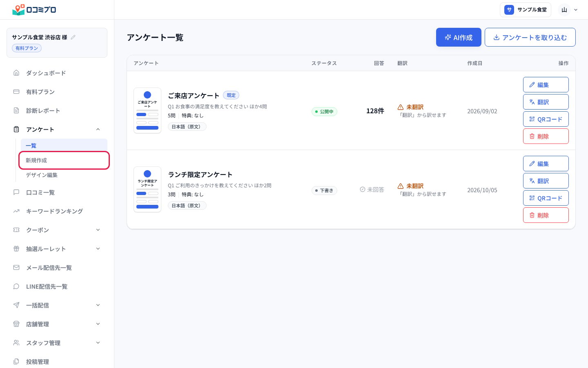
Task: Click the 一括配信 paper plane icon
Action: coord(16,305)
